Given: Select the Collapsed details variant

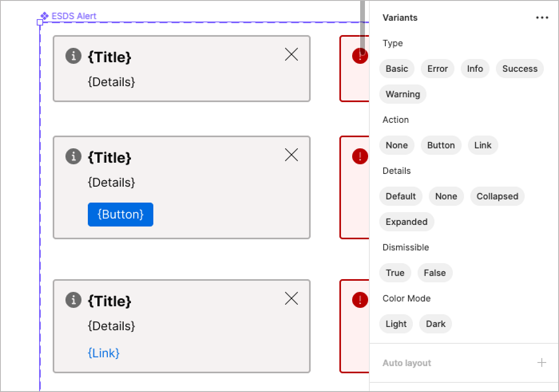Looking at the screenshot, I should [x=497, y=196].
